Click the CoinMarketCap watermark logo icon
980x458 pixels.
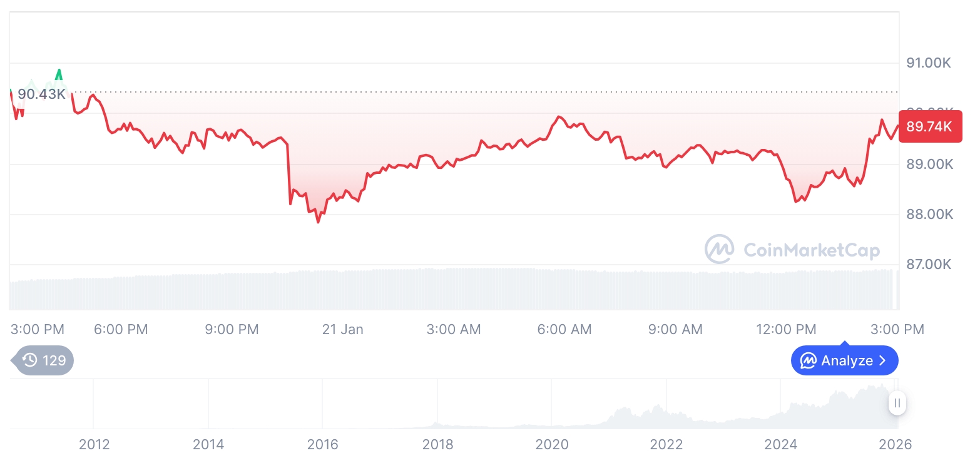pyautogui.click(x=720, y=249)
